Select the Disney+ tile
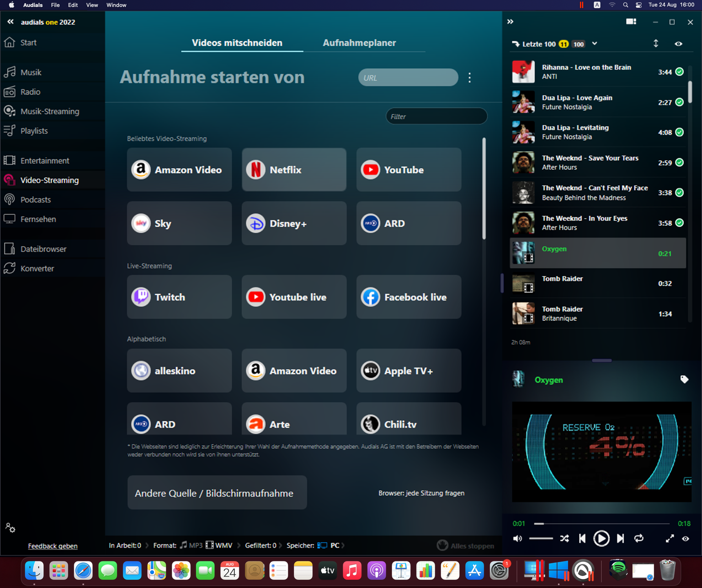Viewport: 702px width, 588px height. [294, 223]
